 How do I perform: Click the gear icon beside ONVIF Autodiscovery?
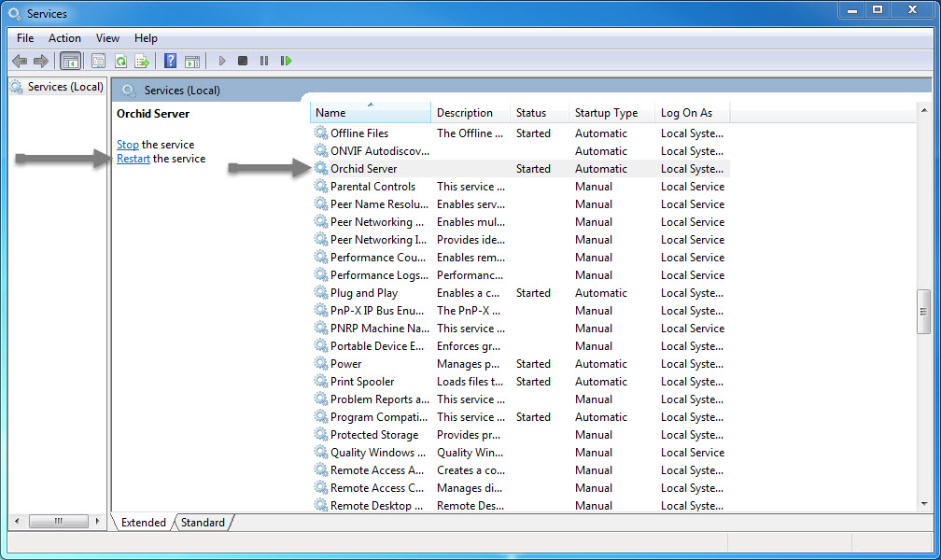[321, 151]
